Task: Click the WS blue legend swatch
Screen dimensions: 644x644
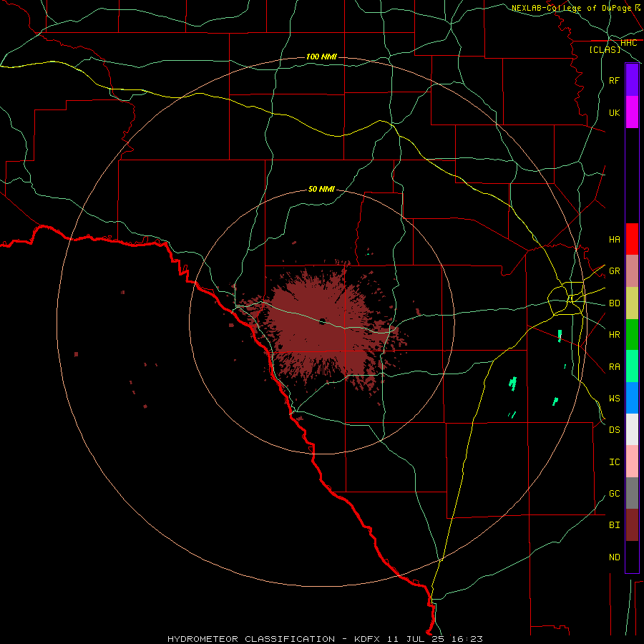Action: 632,398
